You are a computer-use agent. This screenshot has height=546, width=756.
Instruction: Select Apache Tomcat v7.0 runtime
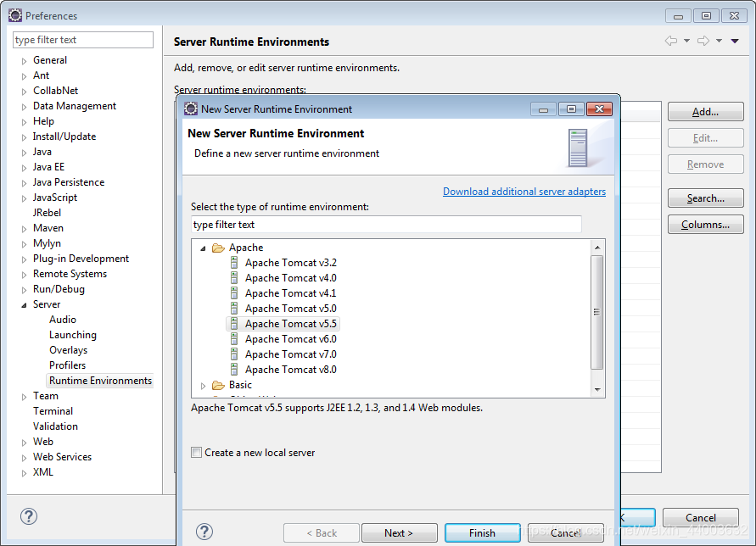(291, 354)
